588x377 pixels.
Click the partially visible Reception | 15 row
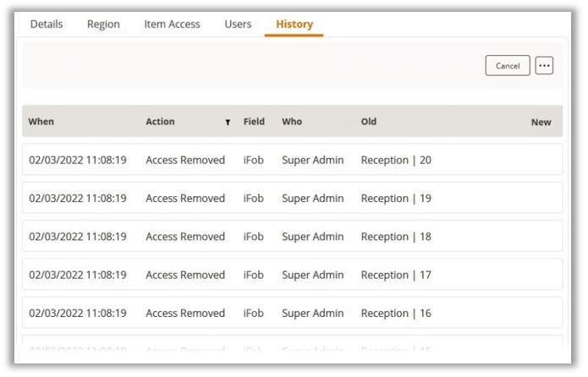pyautogui.click(x=292, y=349)
